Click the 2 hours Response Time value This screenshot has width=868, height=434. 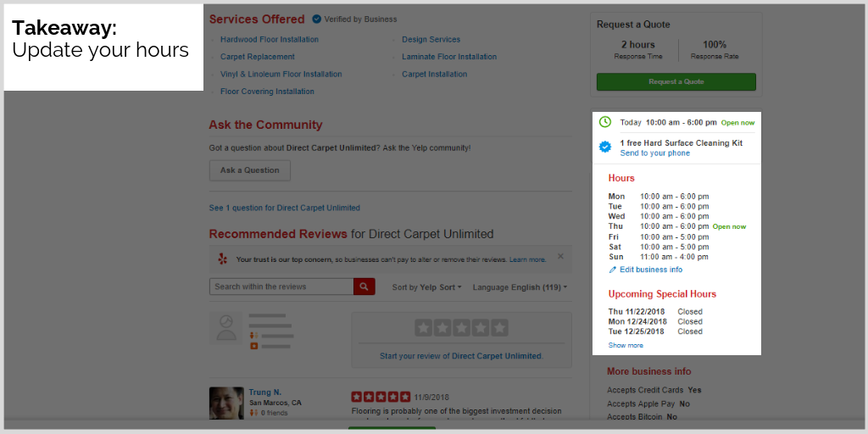pyautogui.click(x=637, y=45)
